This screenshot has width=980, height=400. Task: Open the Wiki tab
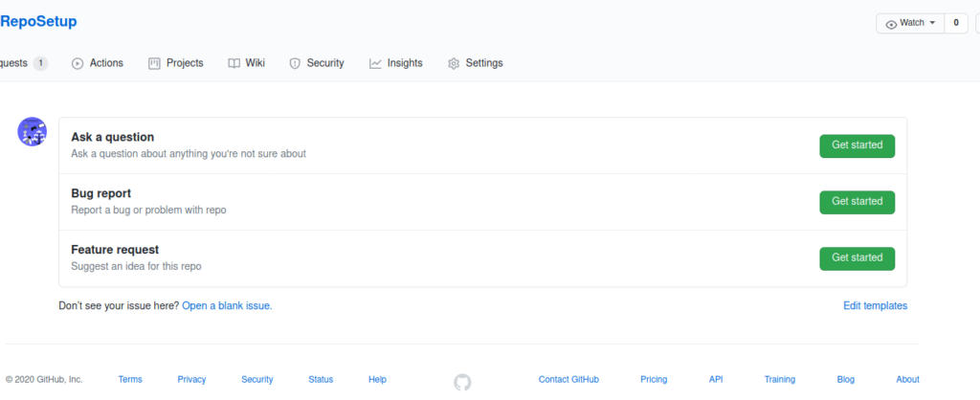point(247,63)
